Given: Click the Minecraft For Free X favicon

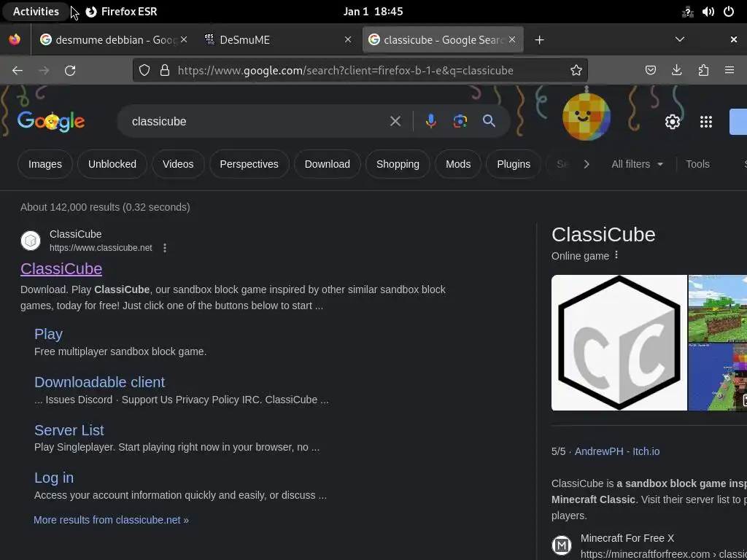Looking at the screenshot, I should coord(562,545).
